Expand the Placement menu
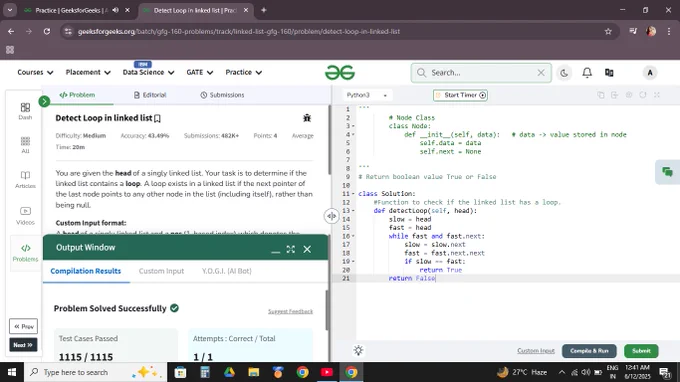 tap(88, 72)
